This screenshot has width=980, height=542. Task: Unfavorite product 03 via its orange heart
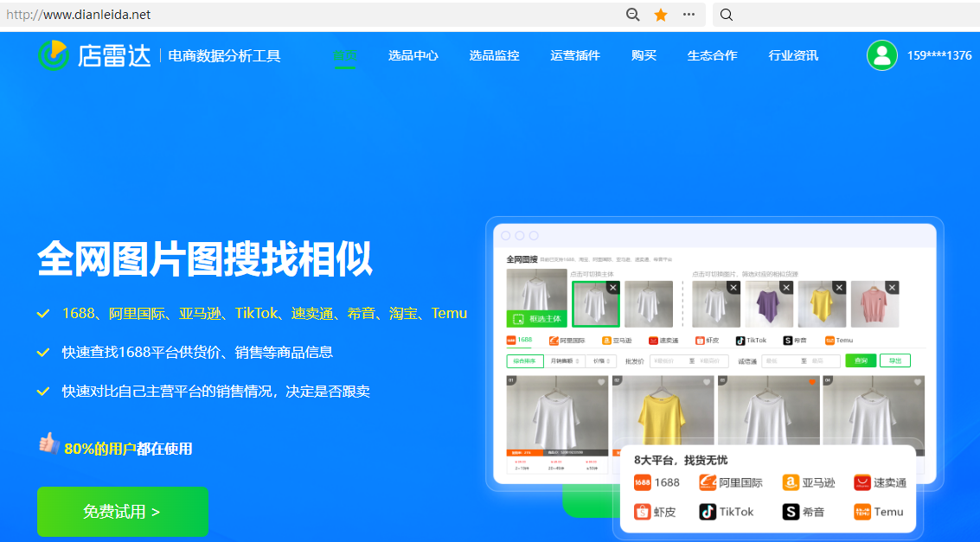click(812, 380)
